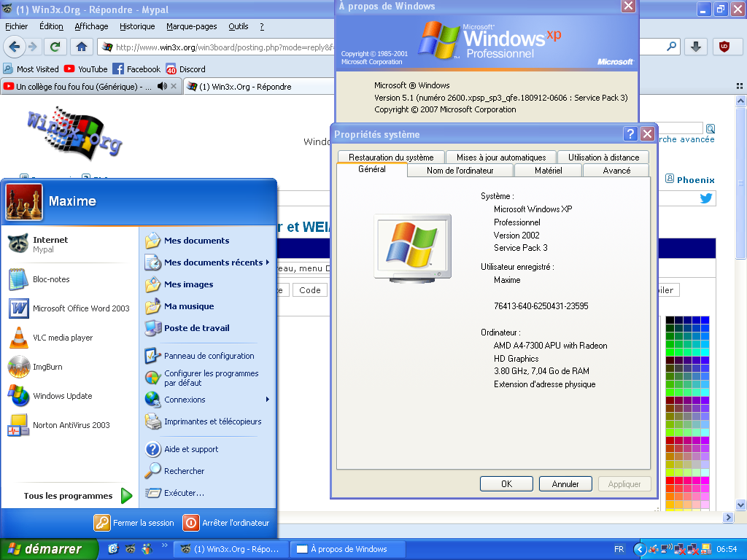
Task: Expand Mes documents récents submenu
Action: pos(208,262)
